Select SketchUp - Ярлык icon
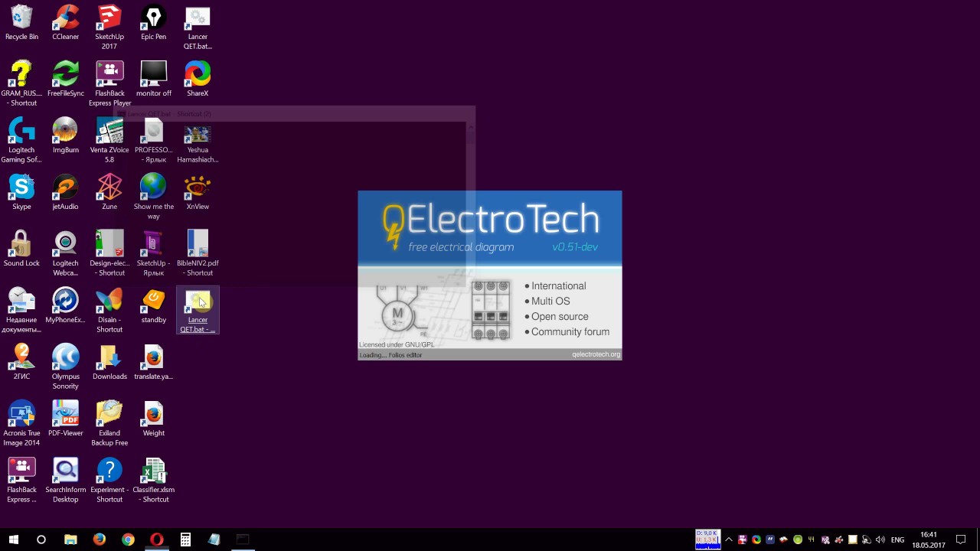The width and height of the screenshot is (980, 551). click(x=153, y=253)
